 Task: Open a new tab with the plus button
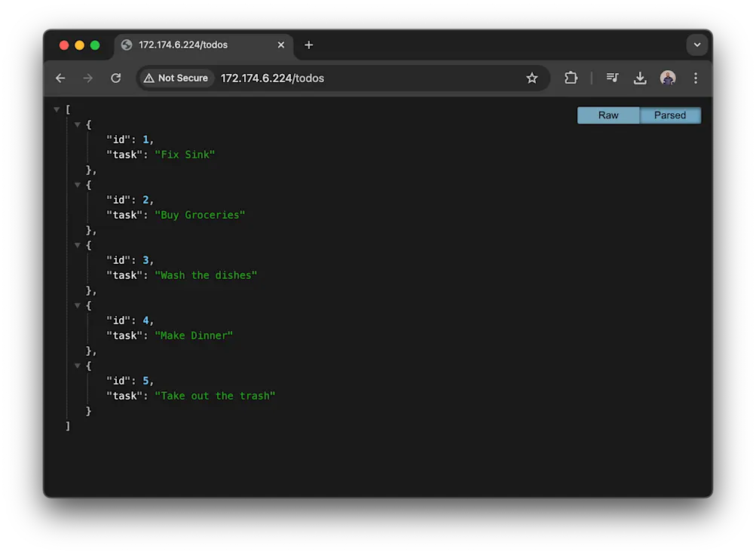[308, 45]
